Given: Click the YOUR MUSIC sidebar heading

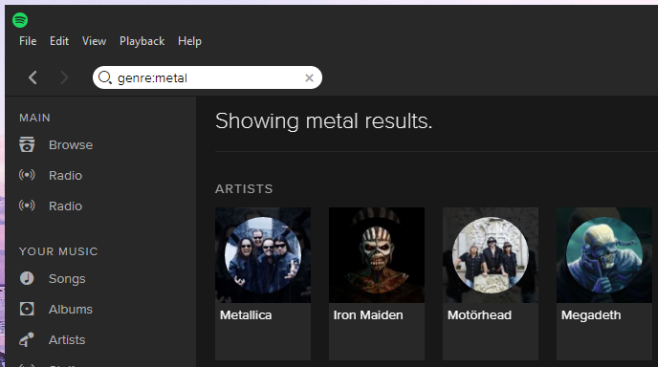Looking at the screenshot, I should [x=58, y=251].
